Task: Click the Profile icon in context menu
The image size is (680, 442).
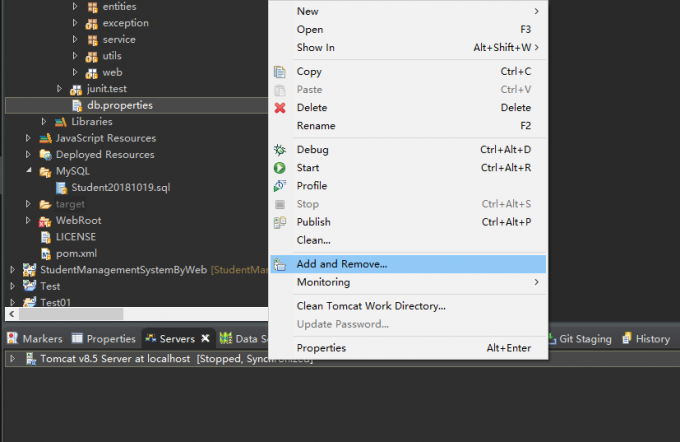Action: click(280, 186)
